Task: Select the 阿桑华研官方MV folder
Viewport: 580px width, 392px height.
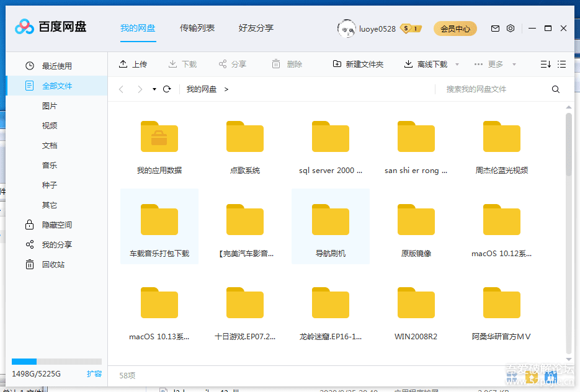Action: click(x=502, y=310)
